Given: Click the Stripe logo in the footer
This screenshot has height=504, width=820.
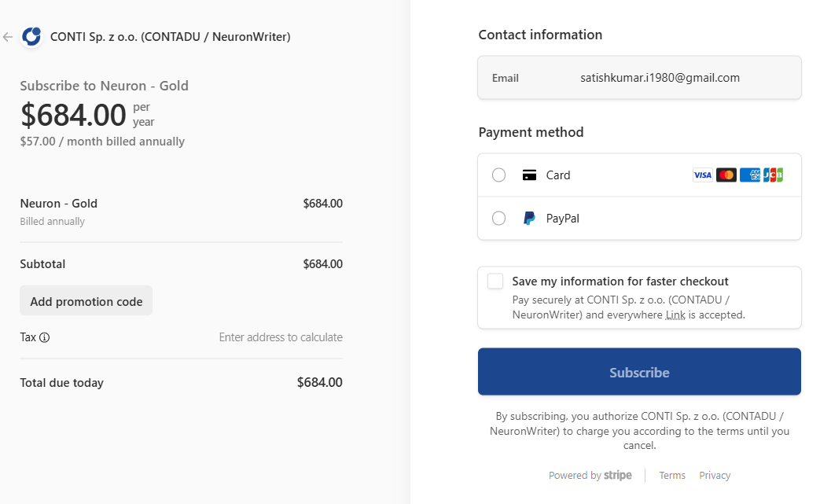Looking at the screenshot, I should click(618, 475).
